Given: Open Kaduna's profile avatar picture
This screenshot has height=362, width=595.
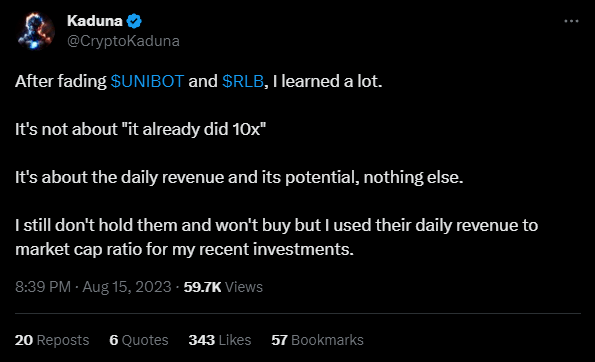Looking at the screenshot, I should [x=36, y=31].
